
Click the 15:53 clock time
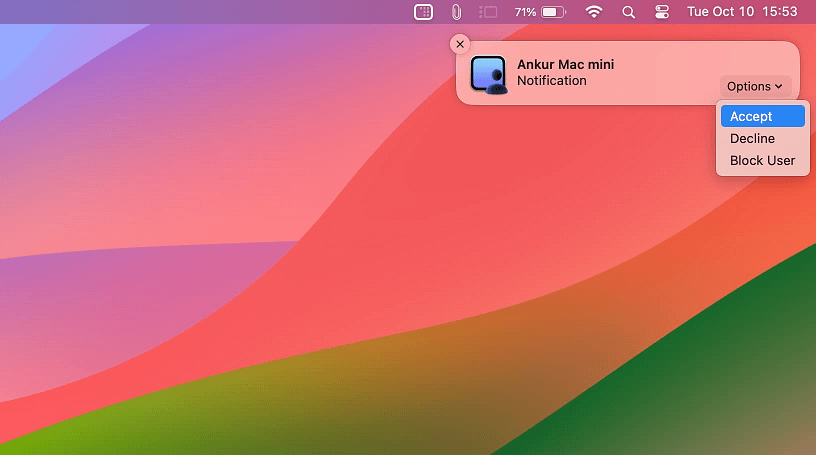pos(780,12)
